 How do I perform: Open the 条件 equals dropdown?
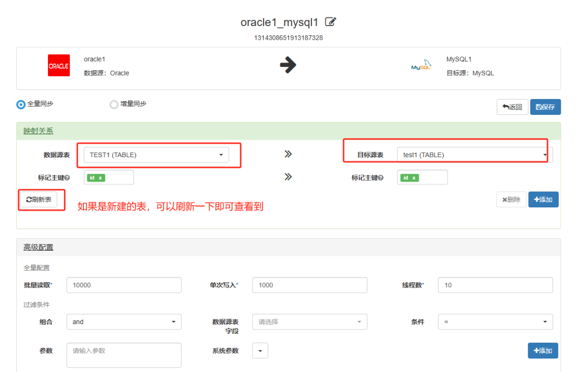coord(495,322)
